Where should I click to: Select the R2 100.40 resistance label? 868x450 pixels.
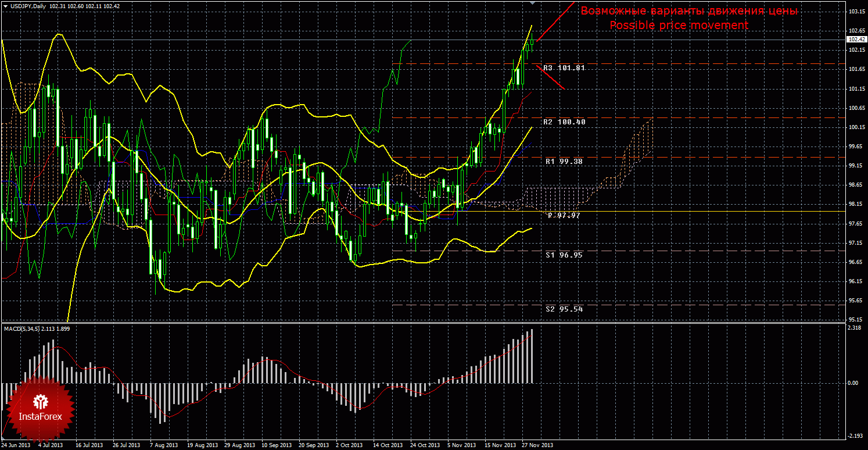564,122
